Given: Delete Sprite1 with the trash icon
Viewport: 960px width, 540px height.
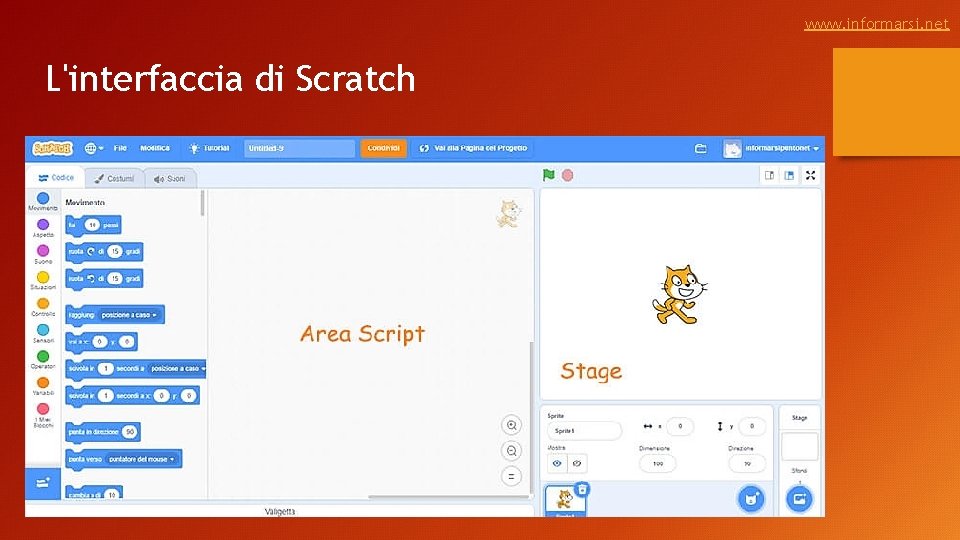Looking at the screenshot, I should (582, 489).
